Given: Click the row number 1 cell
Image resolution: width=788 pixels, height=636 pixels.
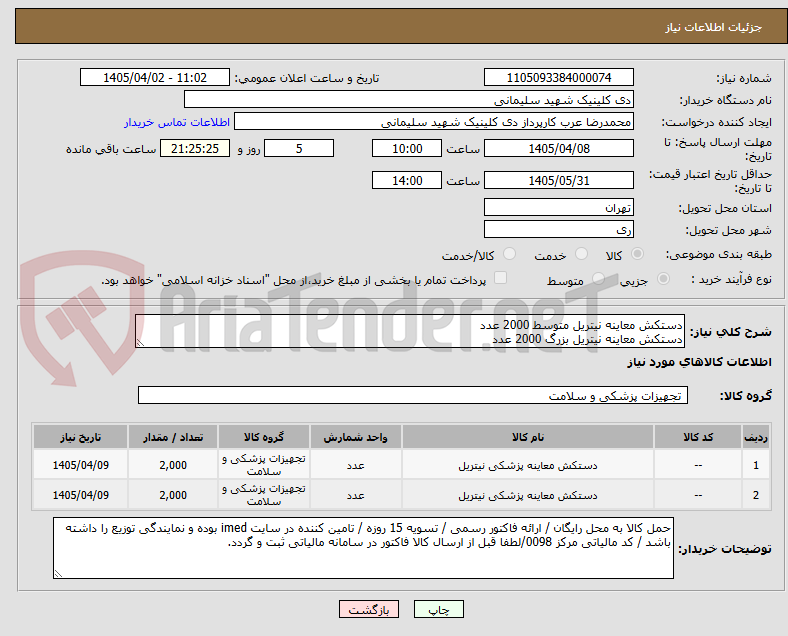Looking at the screenshot, I should coord(756,465).
